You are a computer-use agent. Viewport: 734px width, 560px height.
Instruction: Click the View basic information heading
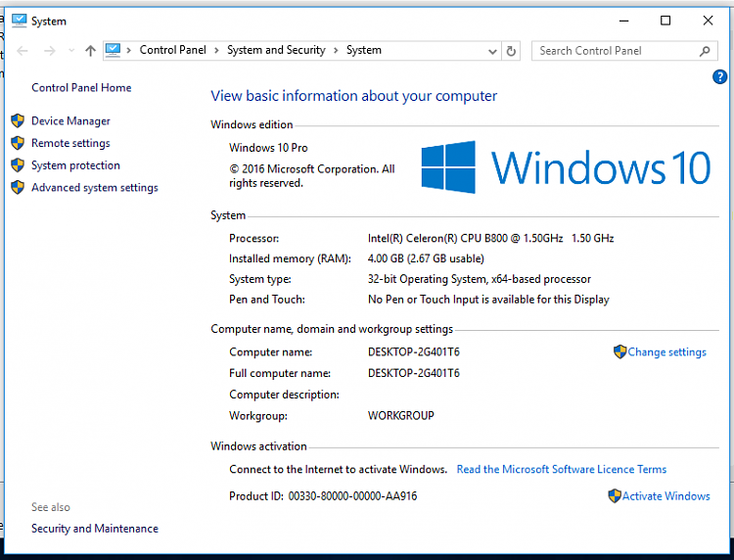pos(354,96)
